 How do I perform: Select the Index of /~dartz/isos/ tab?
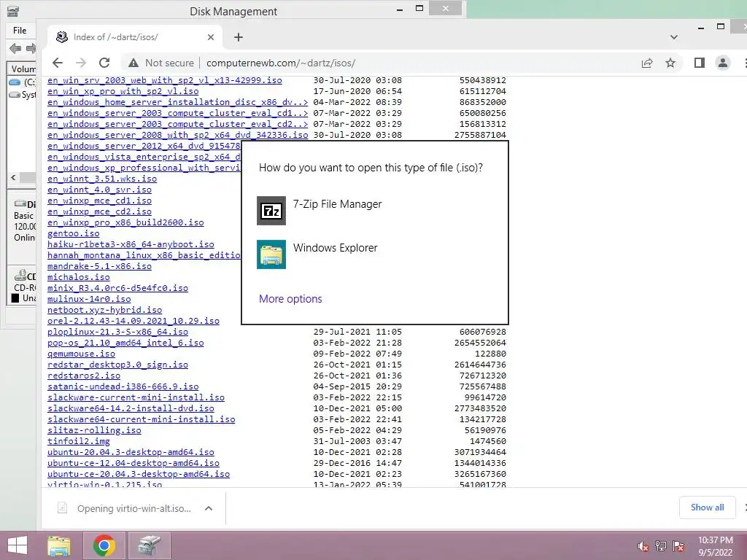click(x=134, y=37)
